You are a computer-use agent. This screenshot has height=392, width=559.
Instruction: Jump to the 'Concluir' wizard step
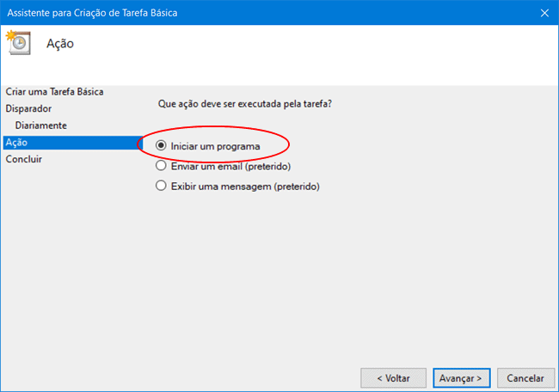point(24,159)
